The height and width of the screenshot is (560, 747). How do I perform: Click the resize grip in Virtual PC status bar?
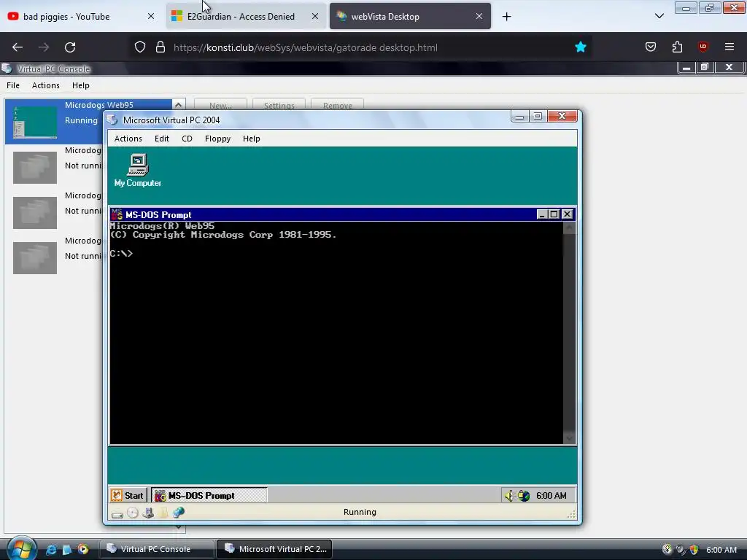572,514
